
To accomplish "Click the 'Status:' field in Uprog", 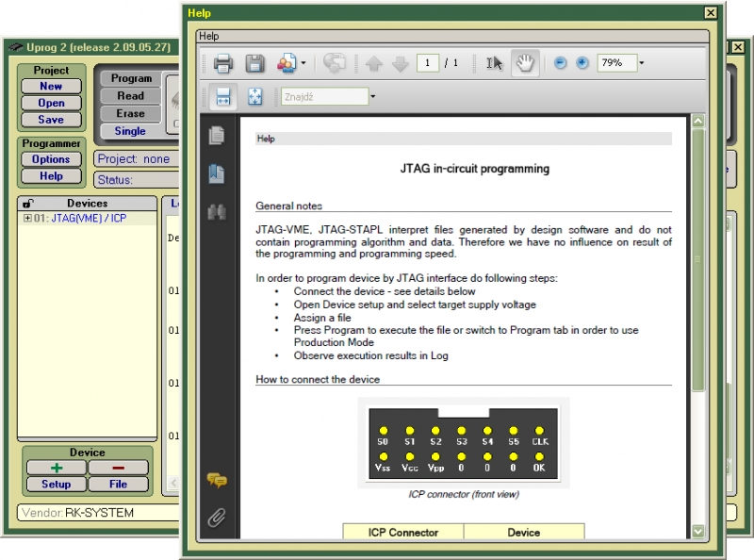I will [x=137, y=180].
